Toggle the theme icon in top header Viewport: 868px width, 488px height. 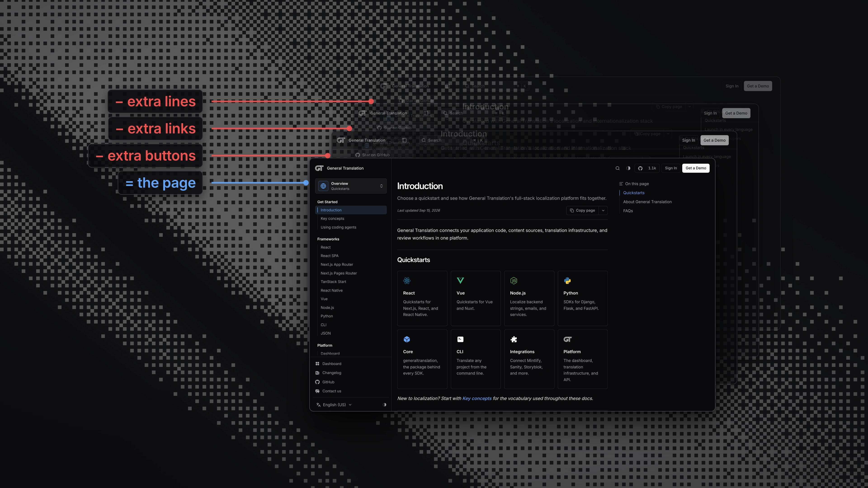click(628, 168)
